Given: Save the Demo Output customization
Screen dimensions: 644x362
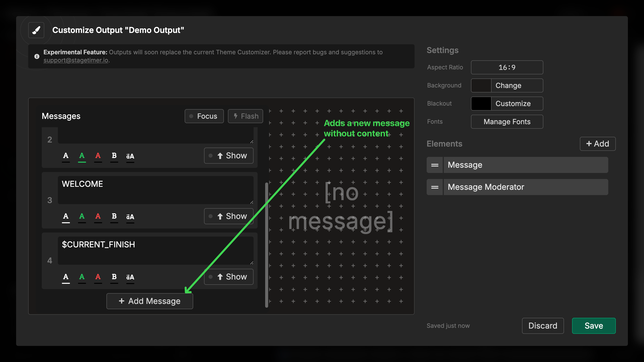Looking at the screenshot, I should pos(594,326).
